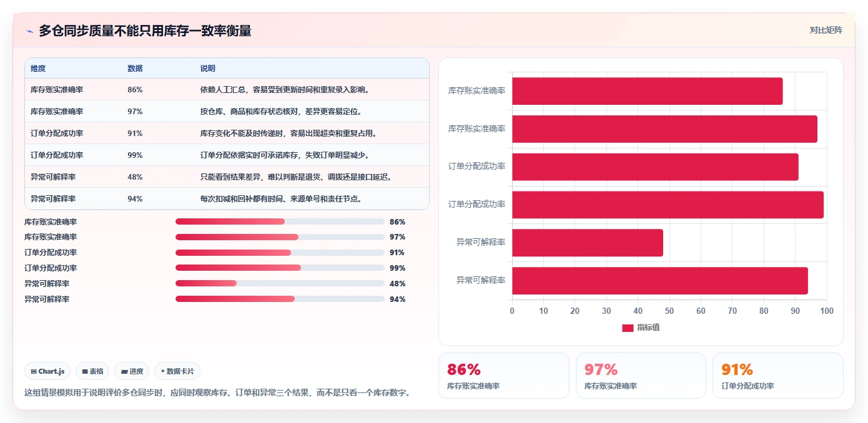The height and width of the screenshot is (423, 868).
Task: Click table description starting with 按仓库、商品
Action: pos(281,112)
